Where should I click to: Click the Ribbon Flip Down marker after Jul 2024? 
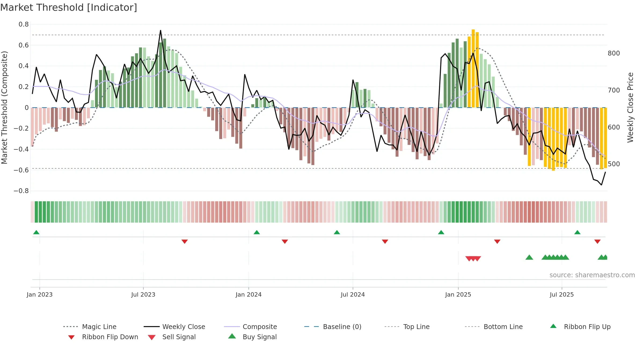385,242
